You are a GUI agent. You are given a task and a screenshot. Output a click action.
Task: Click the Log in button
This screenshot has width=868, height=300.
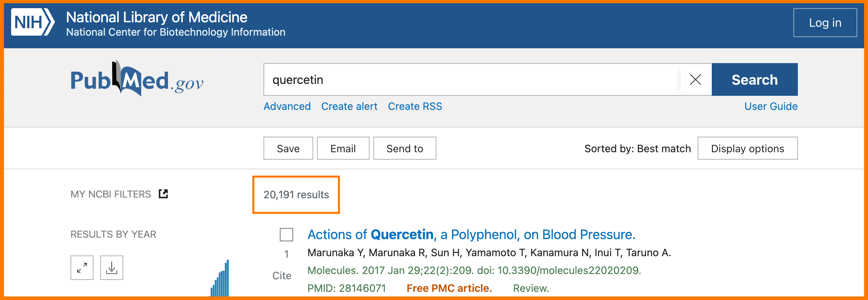coord(825,23)
